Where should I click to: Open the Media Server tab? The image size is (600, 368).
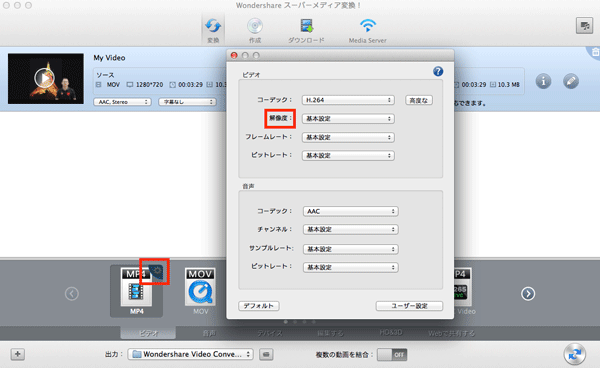(367, 30)
